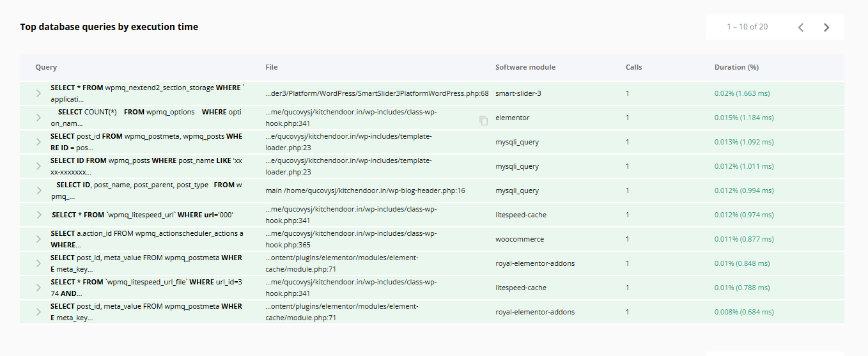Click the Software module column header
This screenshot has width=868, height=356.
click(525, 67)
